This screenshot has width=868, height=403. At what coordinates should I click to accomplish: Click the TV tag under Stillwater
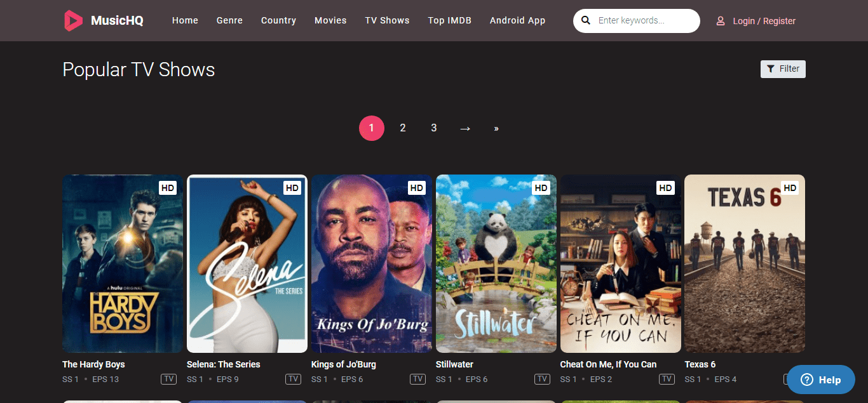(x=542, y=380)
